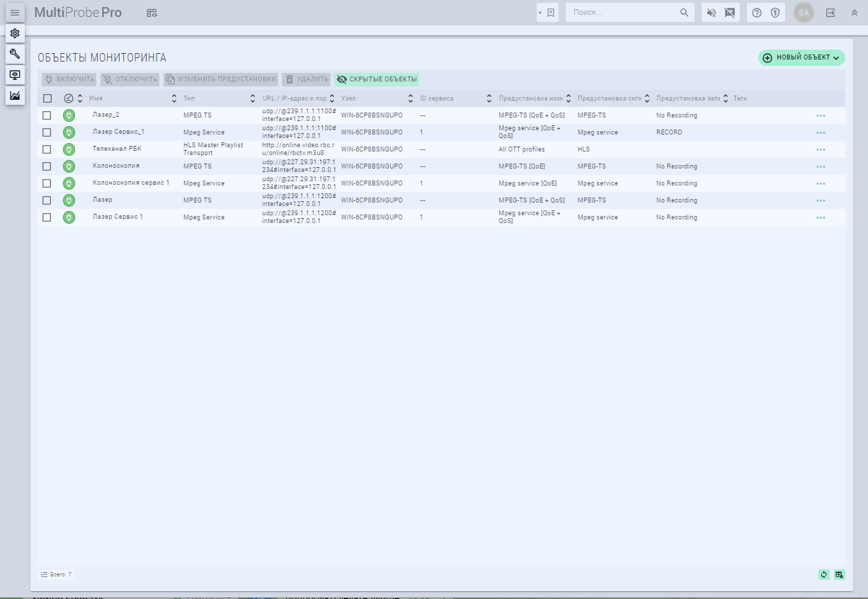Open three-dot menu for Лазер Сервис 1 row
The image size is (868, 599).
pyautogui.click(x=821, y=217)
